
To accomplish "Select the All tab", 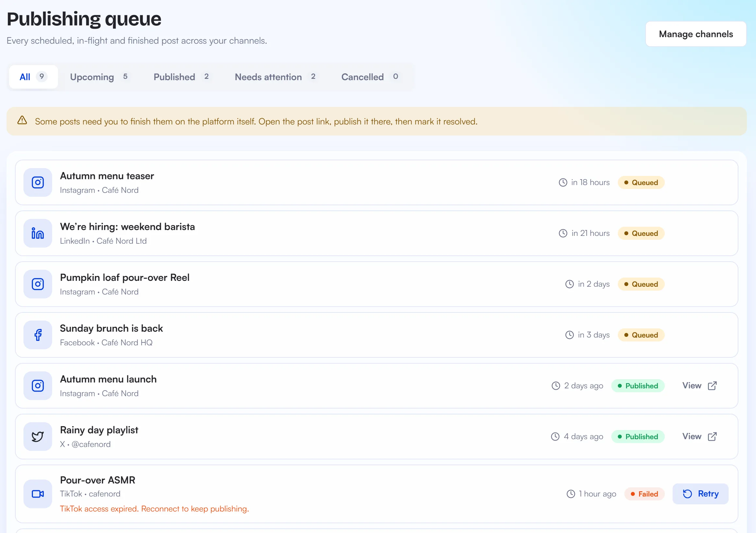I will pyautogui.click(x=34, y=77).
